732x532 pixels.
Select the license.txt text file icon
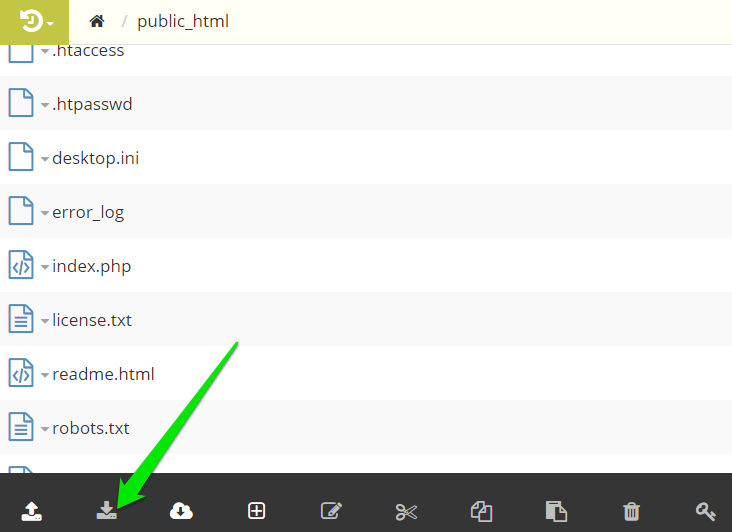point(21,319)
